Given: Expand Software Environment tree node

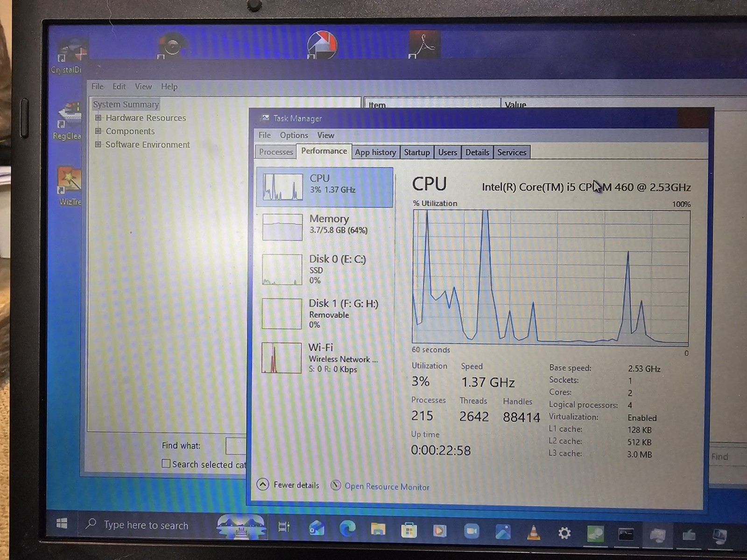Looking at the screenshot, I should point(98,144).
